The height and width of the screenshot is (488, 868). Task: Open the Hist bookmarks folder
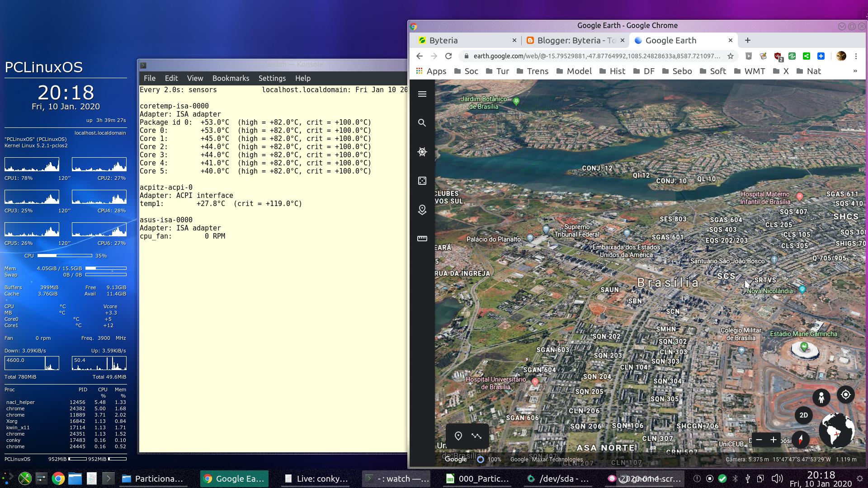tap(612, 71)
